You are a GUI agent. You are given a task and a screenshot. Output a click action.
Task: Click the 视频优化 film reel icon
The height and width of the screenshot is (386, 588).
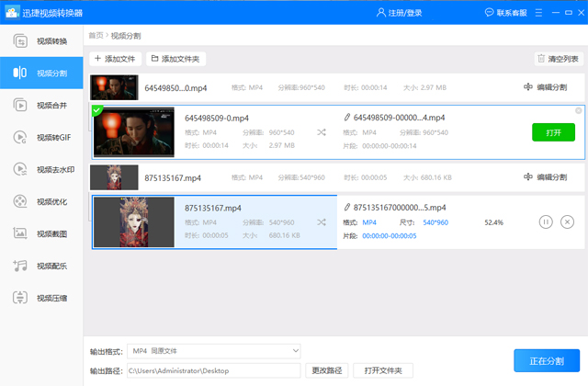20,201
